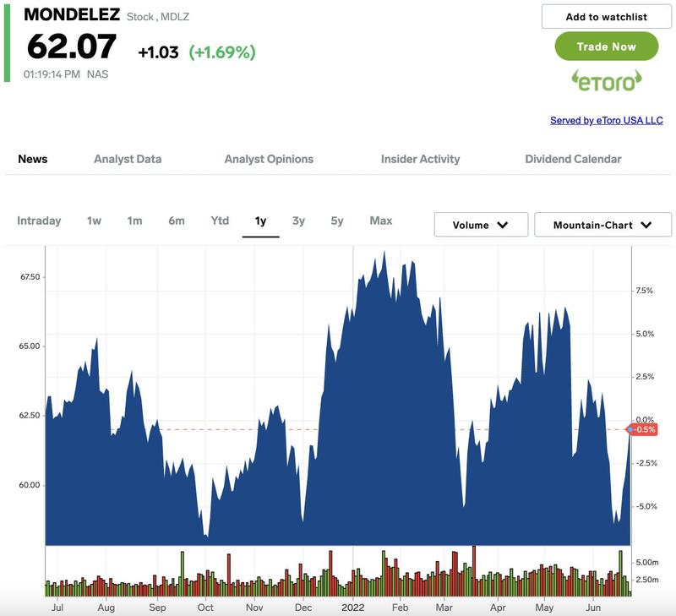The image size is (676, 616).
Task: Click the Mar label on the time axis
Action: pos(444,608)
